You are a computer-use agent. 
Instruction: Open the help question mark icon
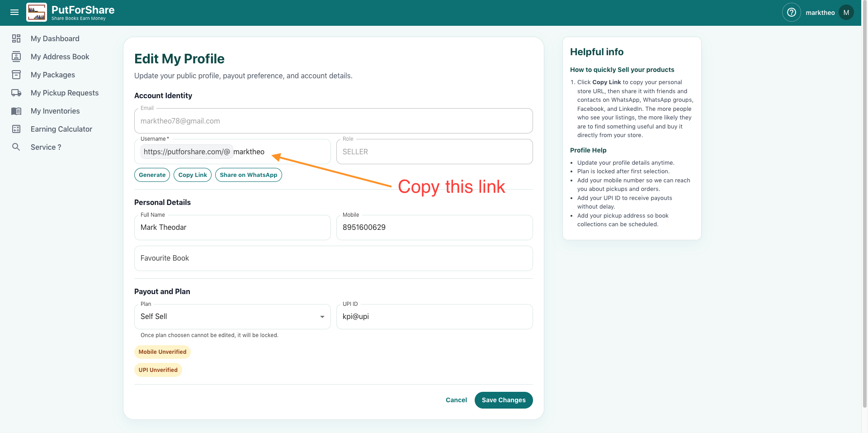[x=792, y=13]
